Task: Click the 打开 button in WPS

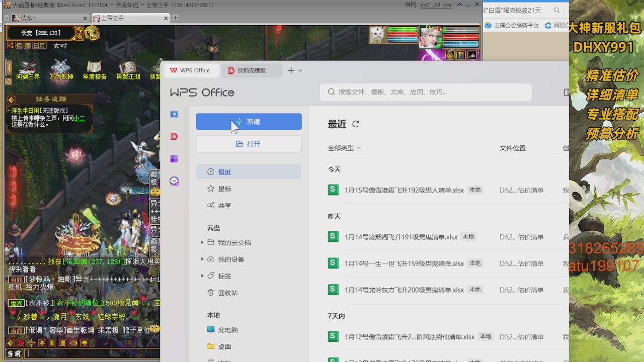Action: click(249, 144)
